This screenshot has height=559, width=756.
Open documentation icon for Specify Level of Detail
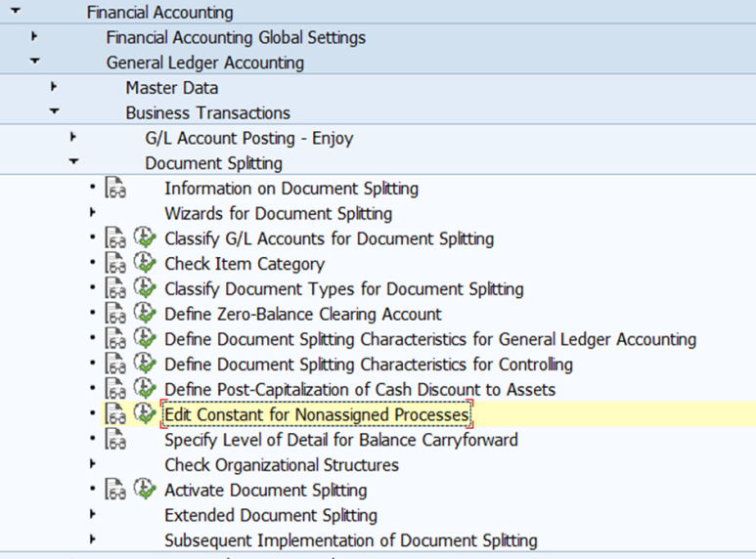pyautogui.click(x=115, y=439)
